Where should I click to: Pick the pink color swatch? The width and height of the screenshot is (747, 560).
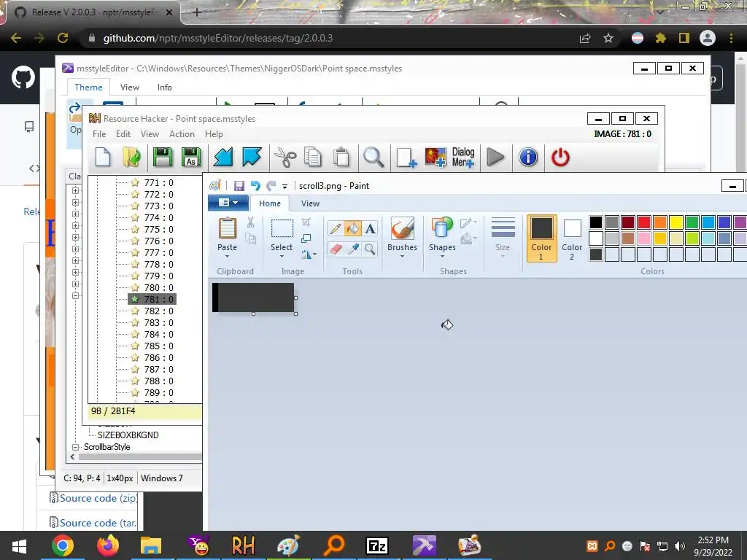click(644, 238)
